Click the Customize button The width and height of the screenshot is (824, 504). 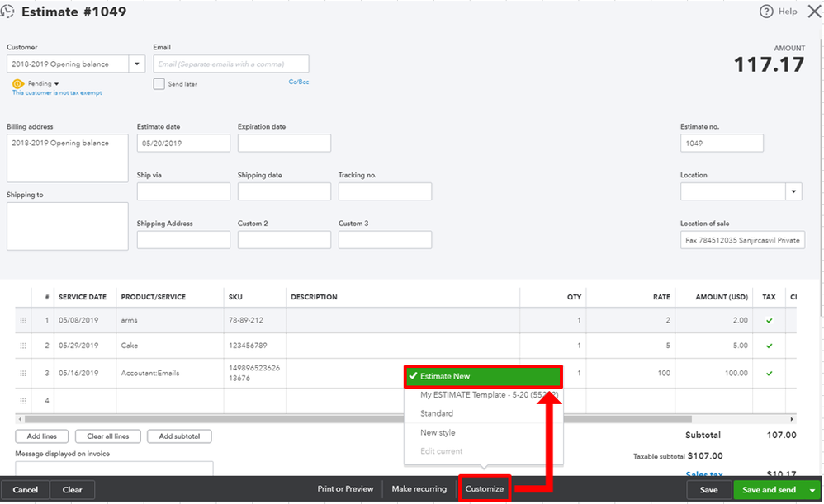(x=485, y=489)
